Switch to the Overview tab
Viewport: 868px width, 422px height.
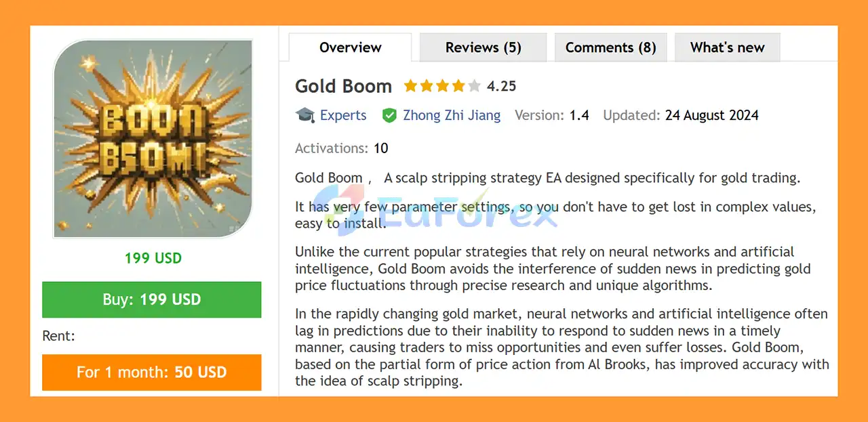point(350,47)
